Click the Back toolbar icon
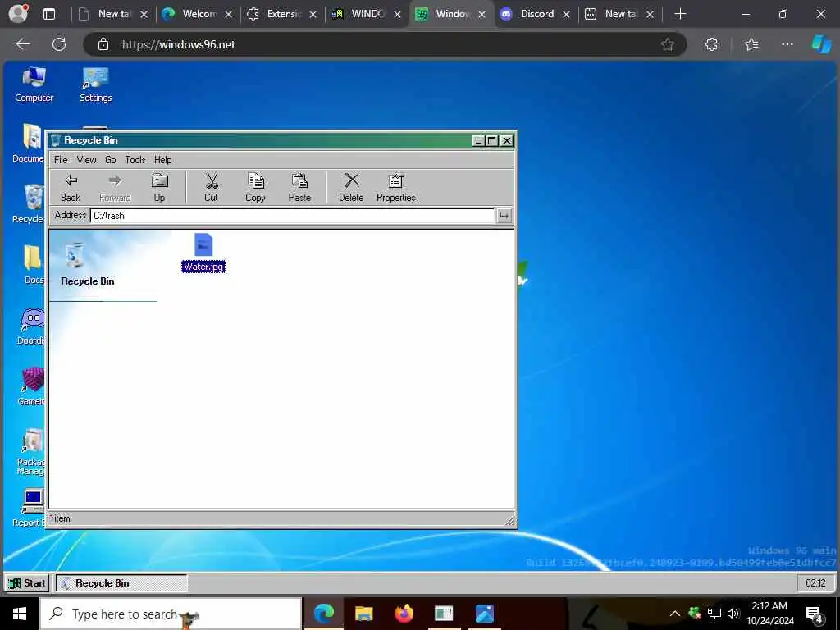The image size is (840, 630). point(71,188)
